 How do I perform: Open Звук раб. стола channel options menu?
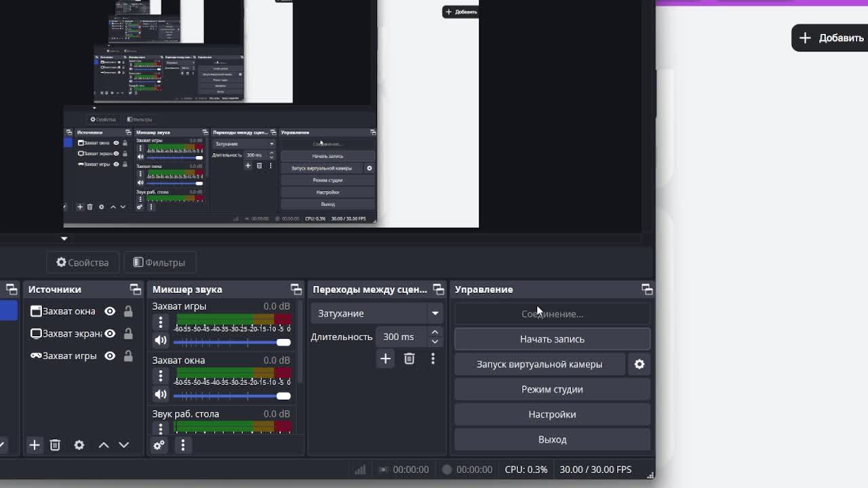point(161,428)
